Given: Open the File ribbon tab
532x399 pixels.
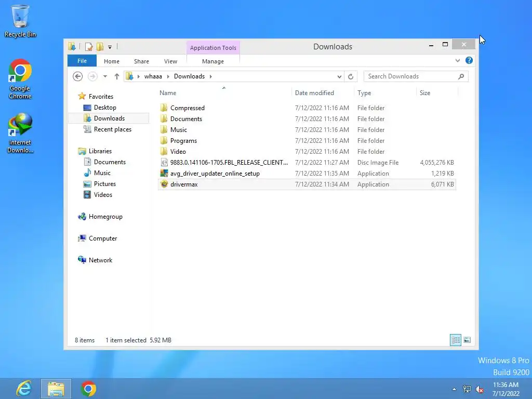Looking at the screenshot, I should pos(82,61).
